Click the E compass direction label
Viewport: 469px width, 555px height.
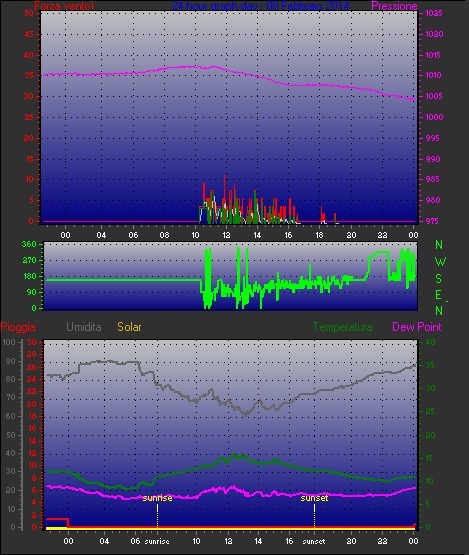click(x=438, y=294)
